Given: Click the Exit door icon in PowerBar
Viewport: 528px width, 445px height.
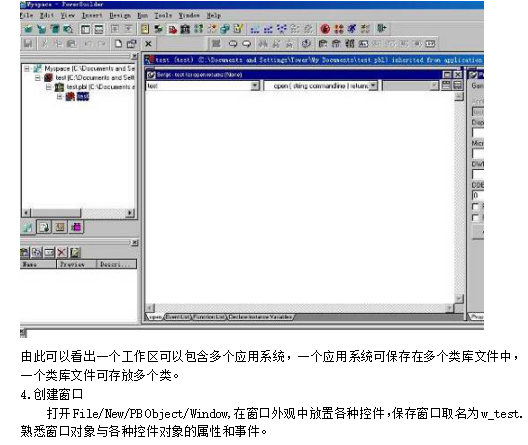Looking at the screenshot, I should click(382, 29).
